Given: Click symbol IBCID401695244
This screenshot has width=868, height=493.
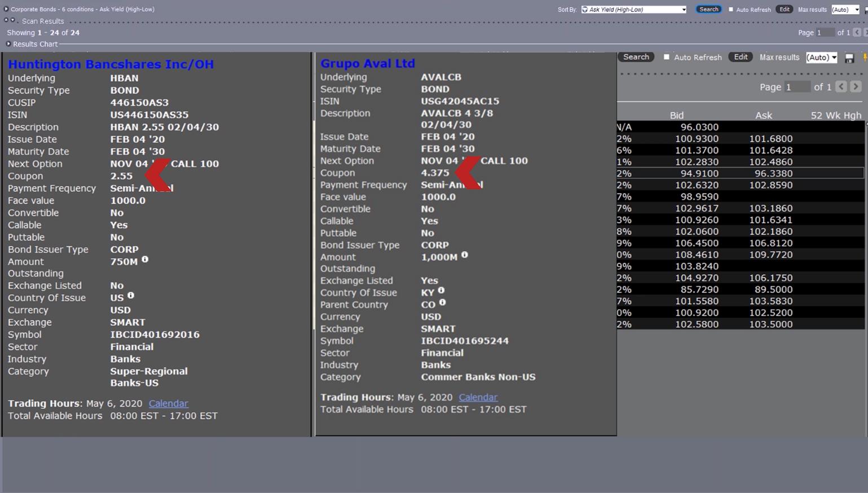Looking at the screenshot, I should 465,341.
